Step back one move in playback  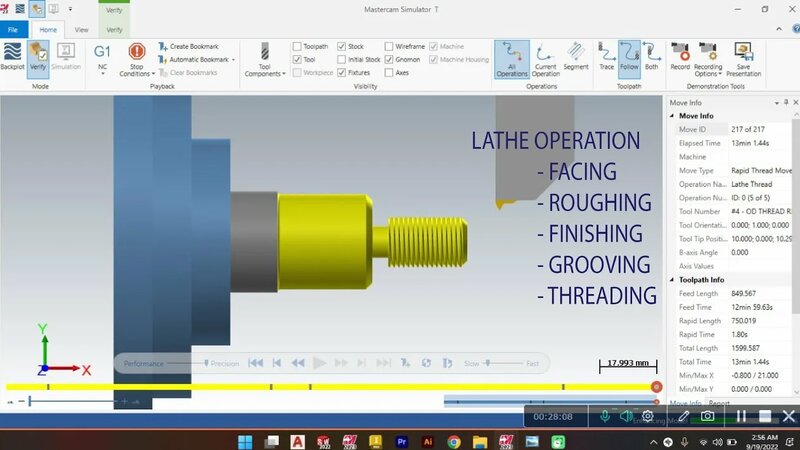[277, 363]
